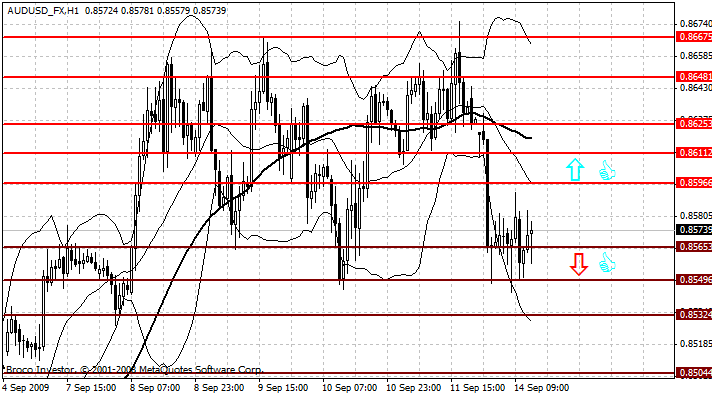712x395 pixels.
Task: Select the lower thumbs-up icon
Action: (x=607, y=262)
